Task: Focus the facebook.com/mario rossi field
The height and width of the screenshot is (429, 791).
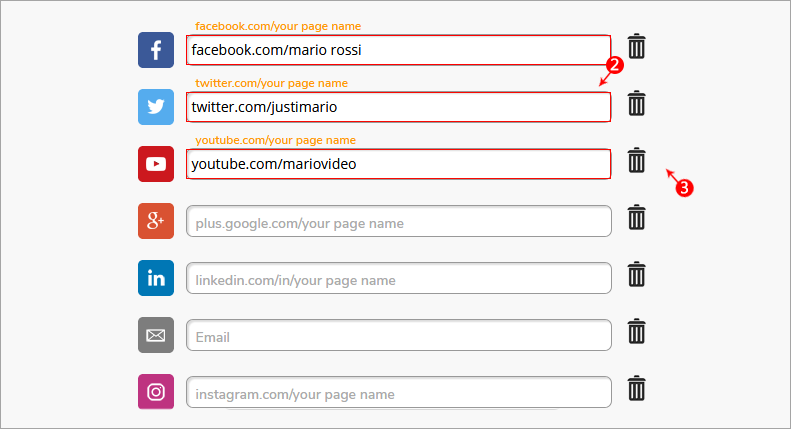Action: click(x=399, y=50)
